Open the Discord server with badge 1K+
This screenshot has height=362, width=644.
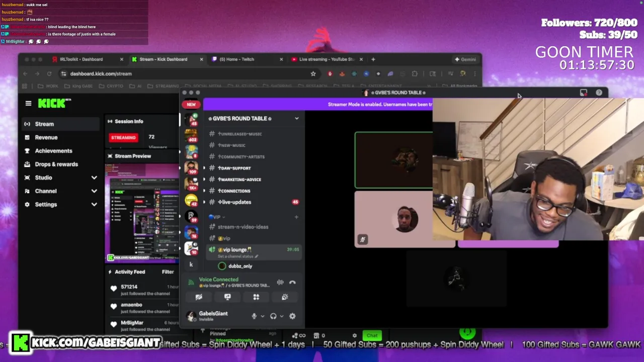[x=191, y=184]
